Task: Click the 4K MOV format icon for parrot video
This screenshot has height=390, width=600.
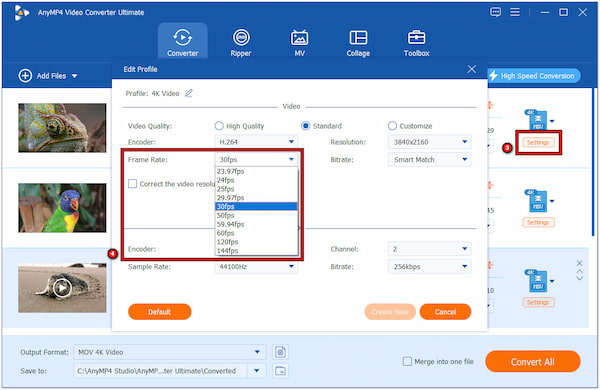Action: (x=536, y=201)
